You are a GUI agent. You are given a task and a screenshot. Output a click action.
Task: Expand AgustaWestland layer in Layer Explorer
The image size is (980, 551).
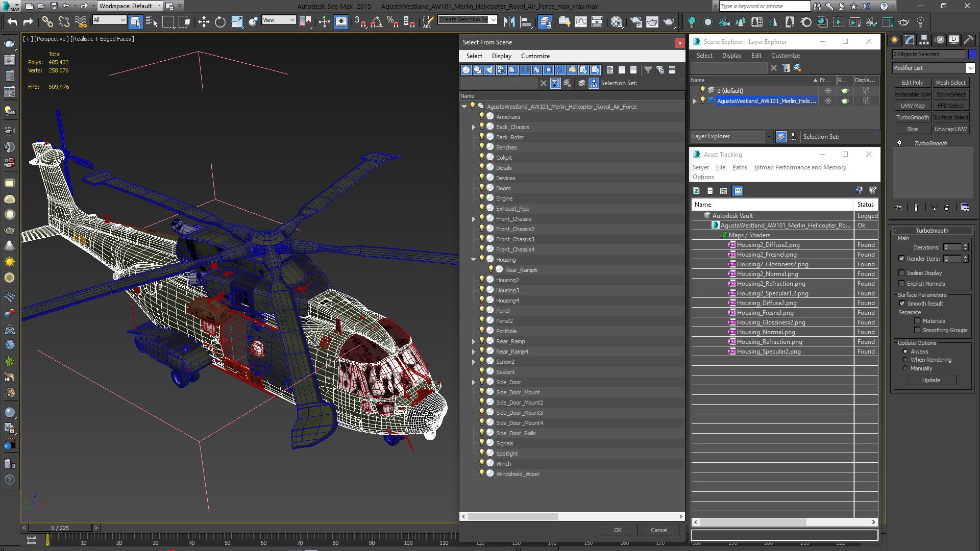click(x=695, y=101)
